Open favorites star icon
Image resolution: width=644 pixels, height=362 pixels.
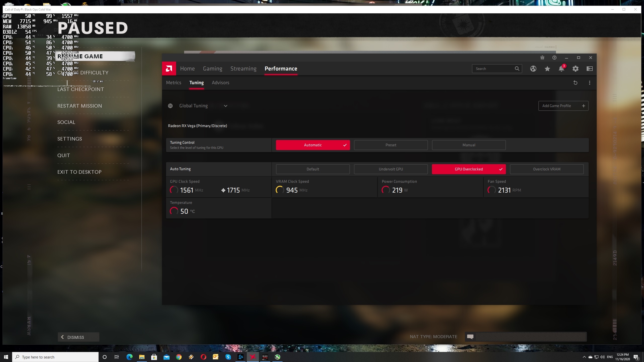point(547,69)
